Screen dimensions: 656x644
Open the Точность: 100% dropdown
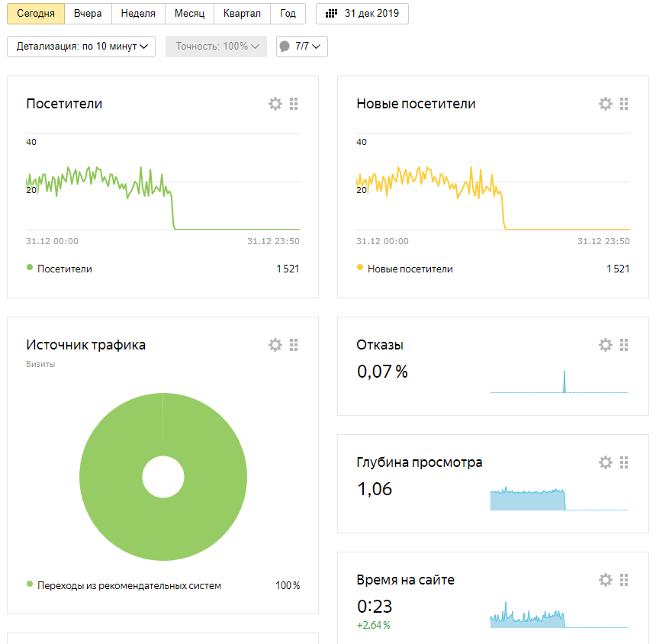point(216,47)
